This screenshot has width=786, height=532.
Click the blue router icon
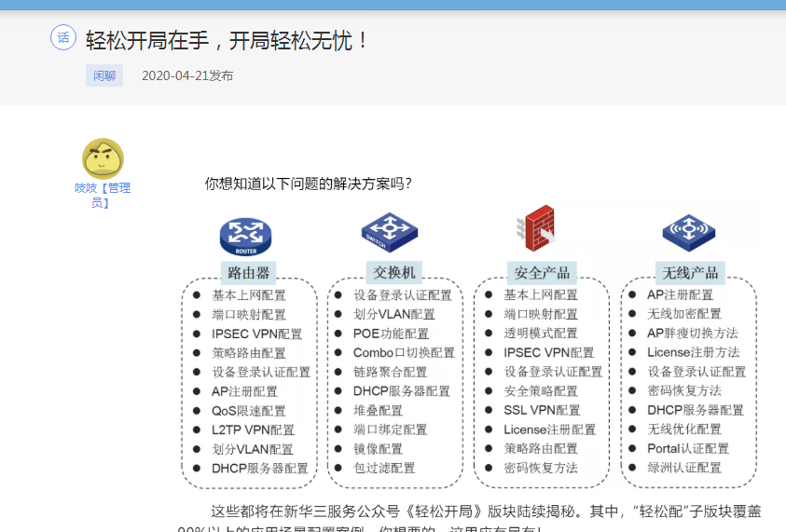(245, 237)
